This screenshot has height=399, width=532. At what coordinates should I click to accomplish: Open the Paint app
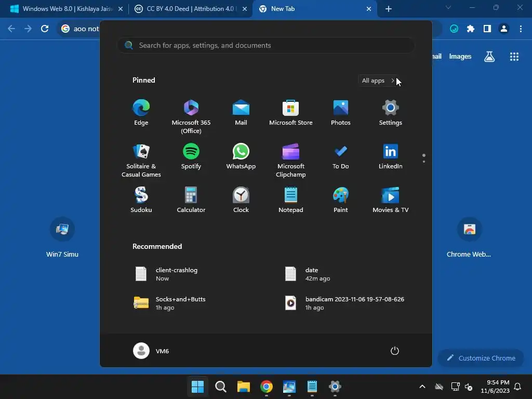[341, 200]
